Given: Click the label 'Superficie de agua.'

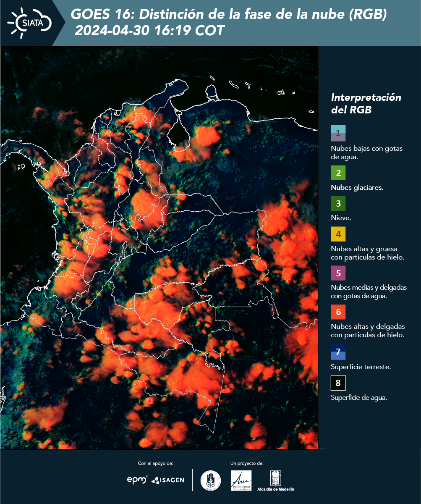Looking at the screenshot, I should 359,398.
